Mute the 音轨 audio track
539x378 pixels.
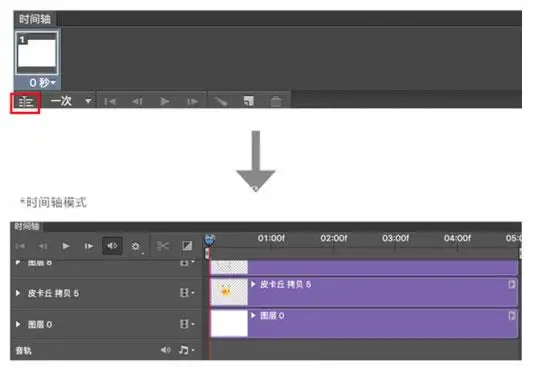pos(165,350)
